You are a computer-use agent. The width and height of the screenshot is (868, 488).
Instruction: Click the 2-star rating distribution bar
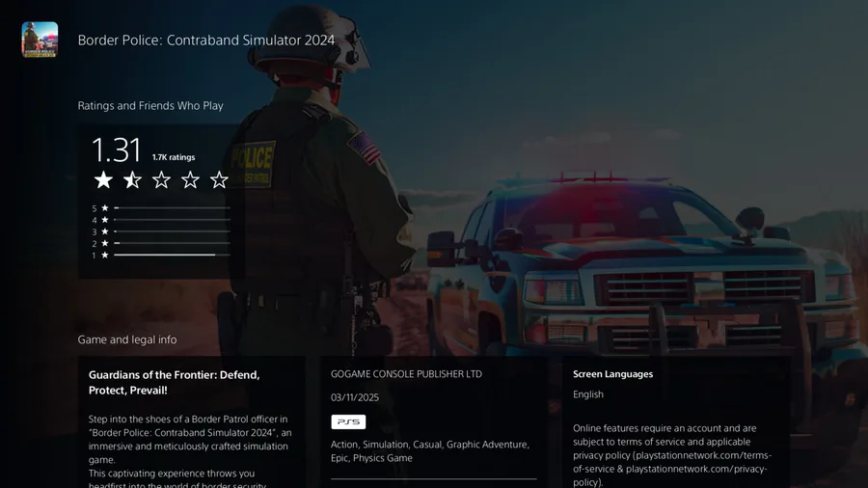click(173, 243)
